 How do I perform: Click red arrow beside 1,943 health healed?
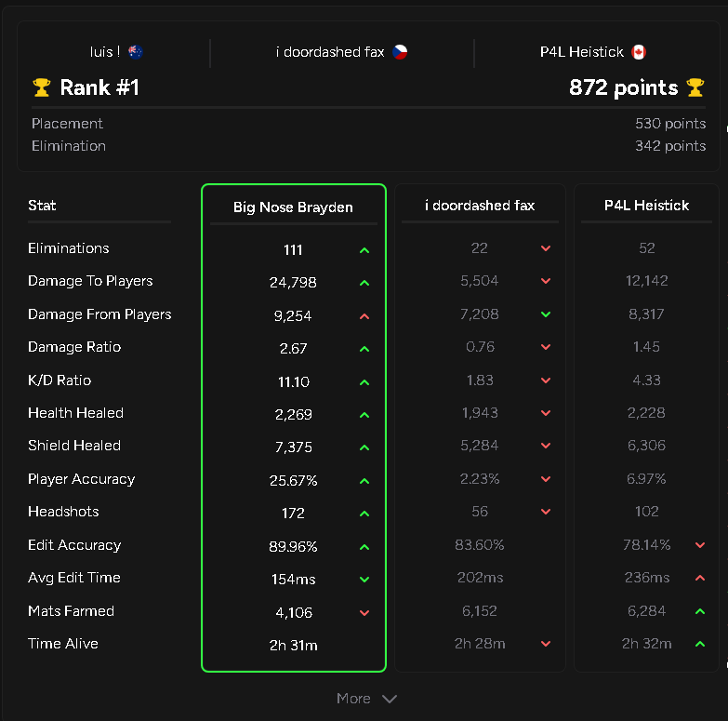click(x=546, y=413)
